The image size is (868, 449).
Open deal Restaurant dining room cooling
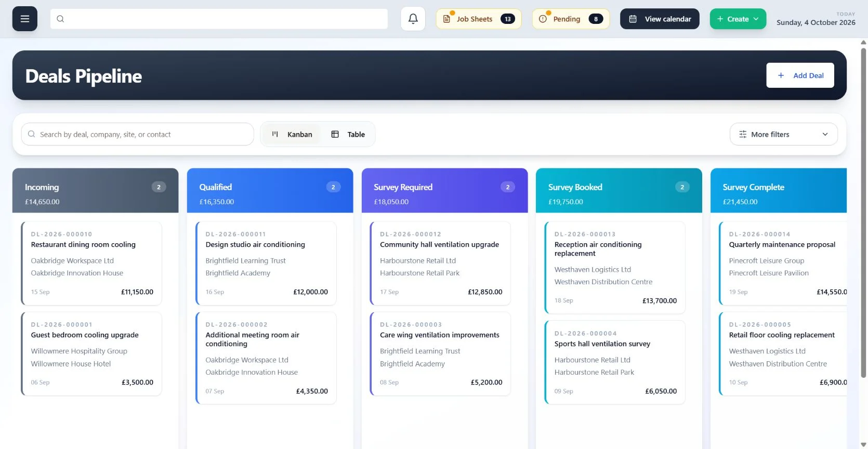pyautogui.click(x=91, y=263)
